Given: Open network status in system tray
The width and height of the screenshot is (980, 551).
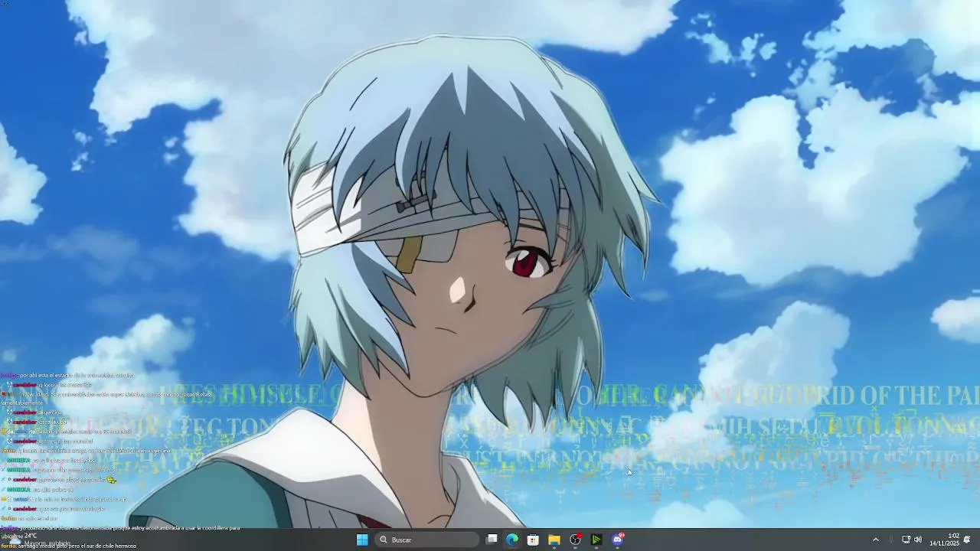Looking at the screenshot, I should [x=906, y=540].
